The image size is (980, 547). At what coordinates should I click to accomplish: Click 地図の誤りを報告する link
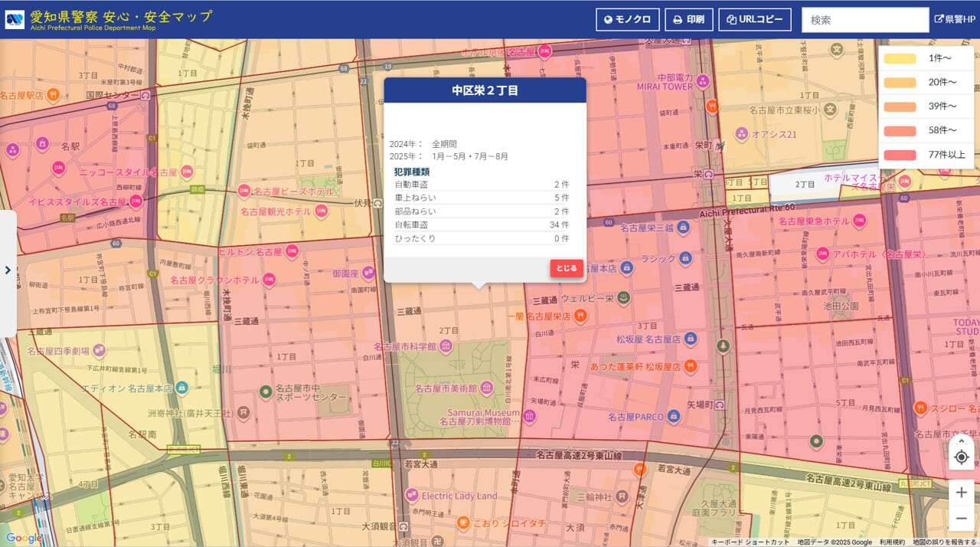coord(944,542)
